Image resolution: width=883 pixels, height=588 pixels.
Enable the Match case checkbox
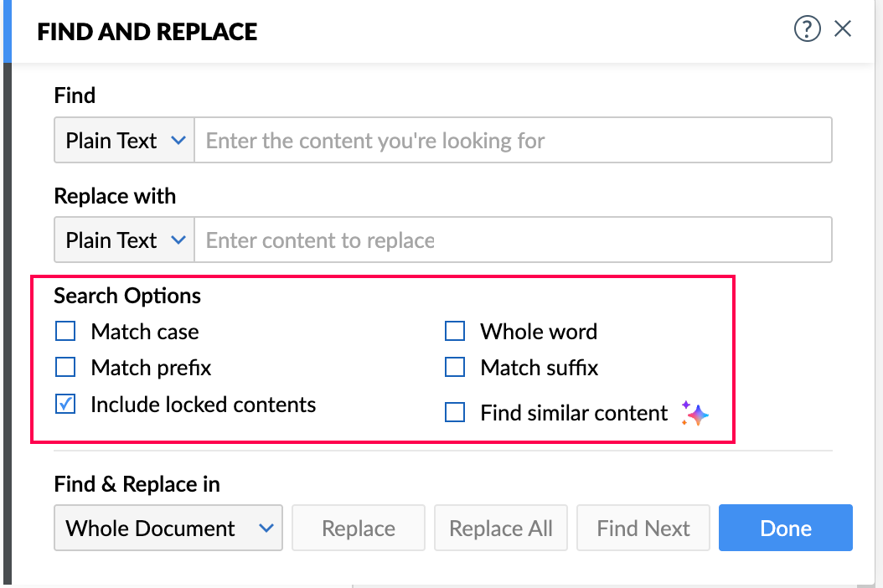(65, 332)
